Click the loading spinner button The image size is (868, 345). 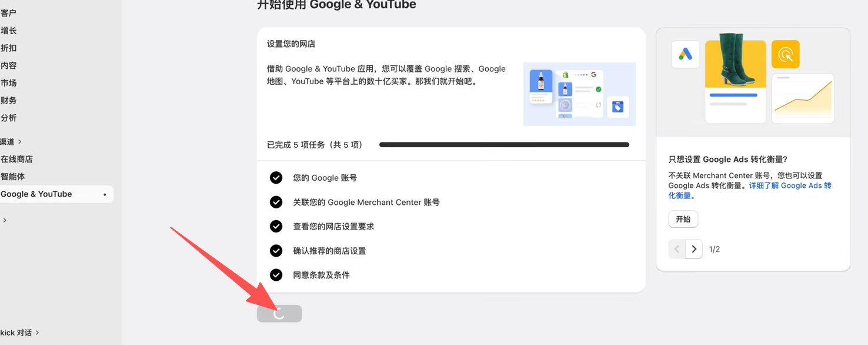point(279,314)
